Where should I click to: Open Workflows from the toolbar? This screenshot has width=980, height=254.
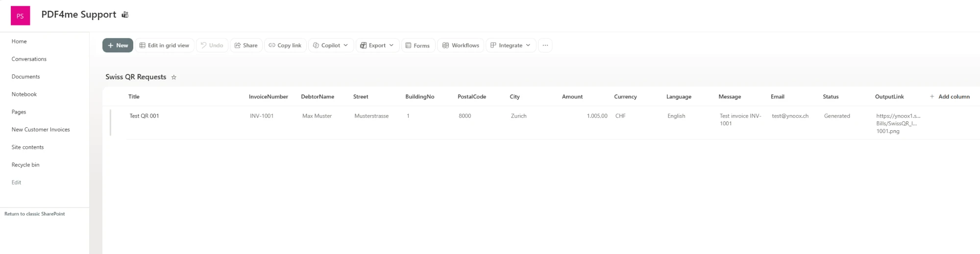[461, 46]
